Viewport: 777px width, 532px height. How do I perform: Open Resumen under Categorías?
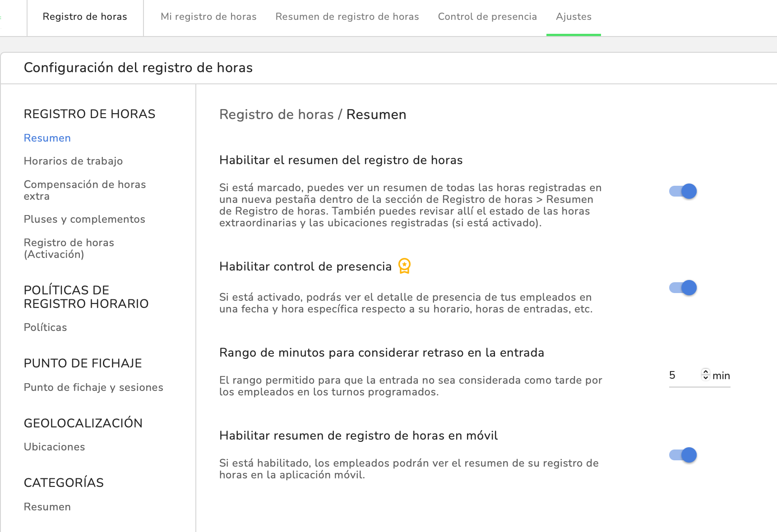(x=47, y=507)
